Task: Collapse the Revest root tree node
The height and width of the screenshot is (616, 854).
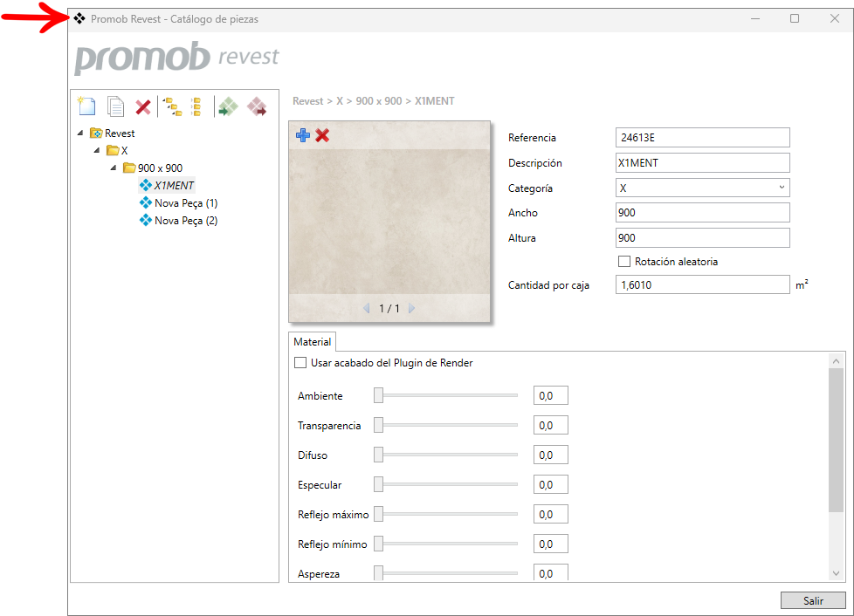Action: point(80,133)
